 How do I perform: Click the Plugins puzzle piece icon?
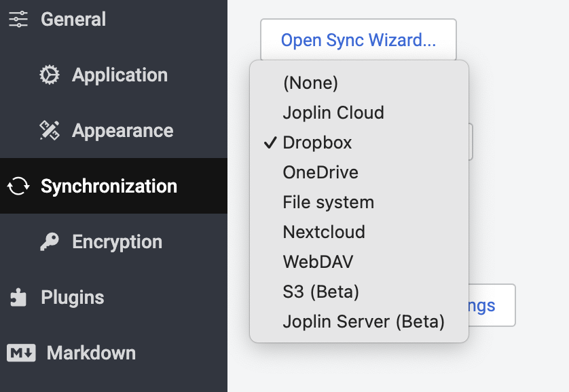(x=18, y=298)
